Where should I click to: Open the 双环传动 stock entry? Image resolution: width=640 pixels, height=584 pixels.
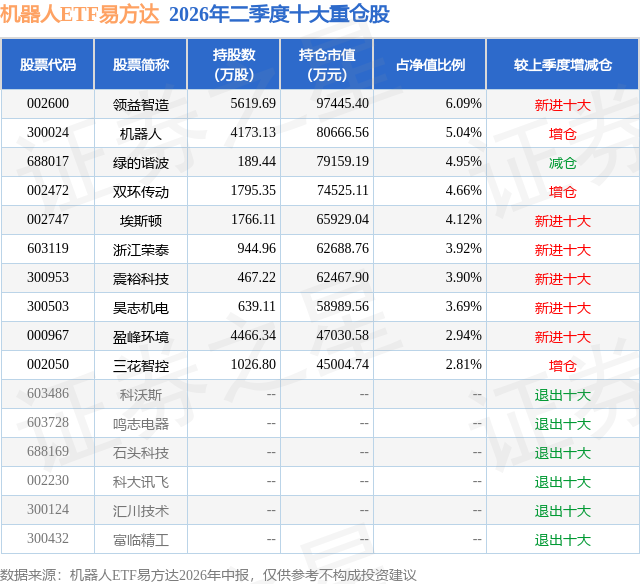(141, 192)
